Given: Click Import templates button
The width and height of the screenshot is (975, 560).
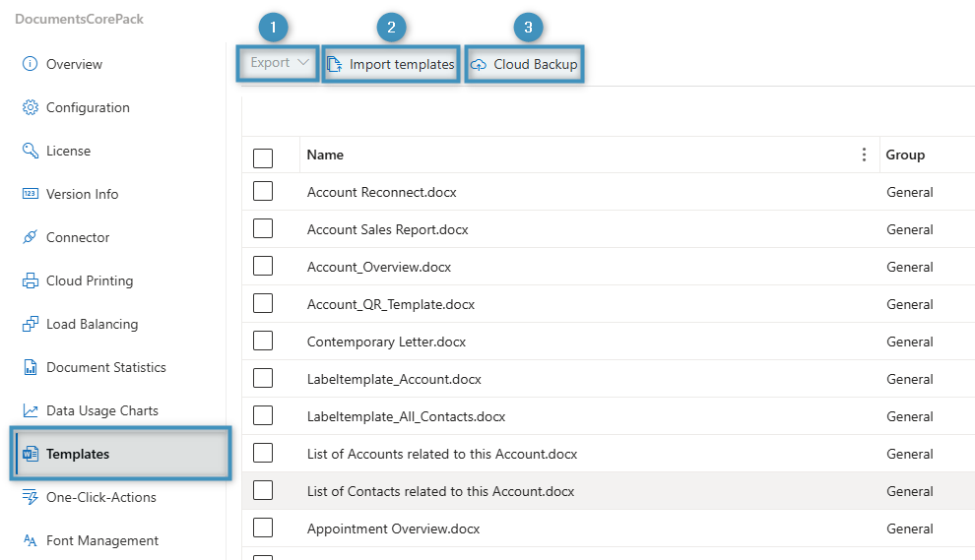Looking at the screenshot, I should [x=391, y=64].
